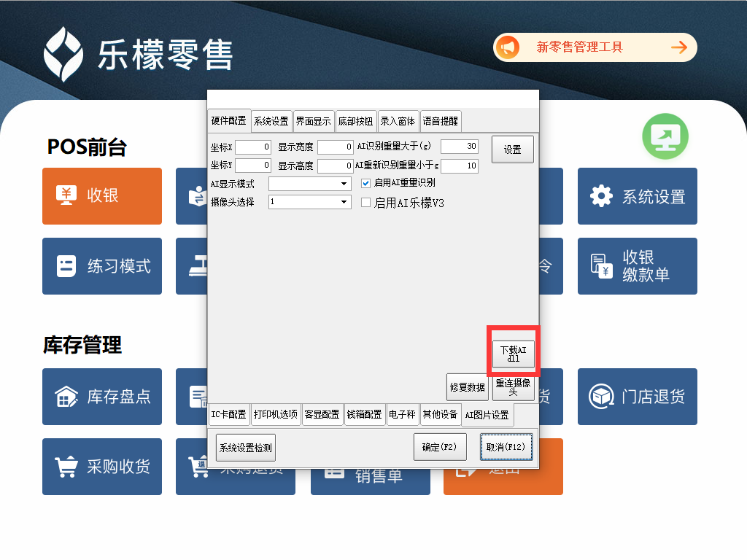
Task: Open 系统设置 tile on main screen
Action: [638, 195]
